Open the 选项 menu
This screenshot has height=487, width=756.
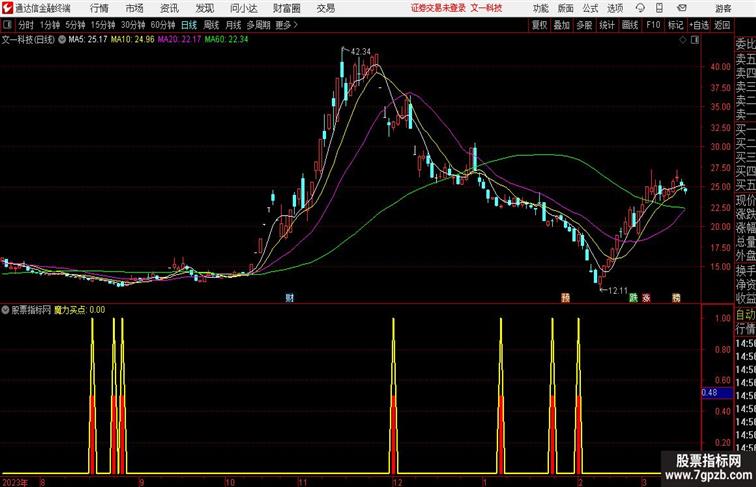click(615, 8)
